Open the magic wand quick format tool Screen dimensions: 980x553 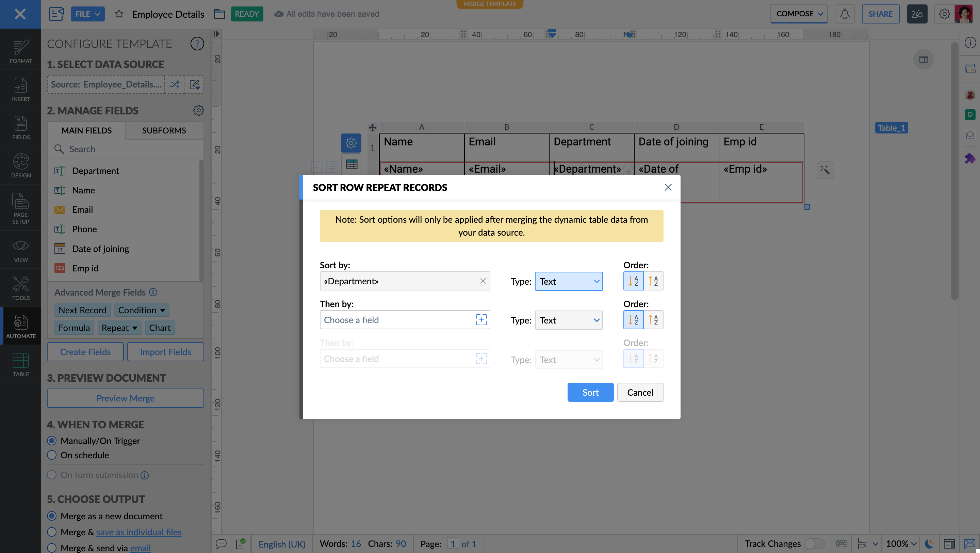tap(825, 170)
